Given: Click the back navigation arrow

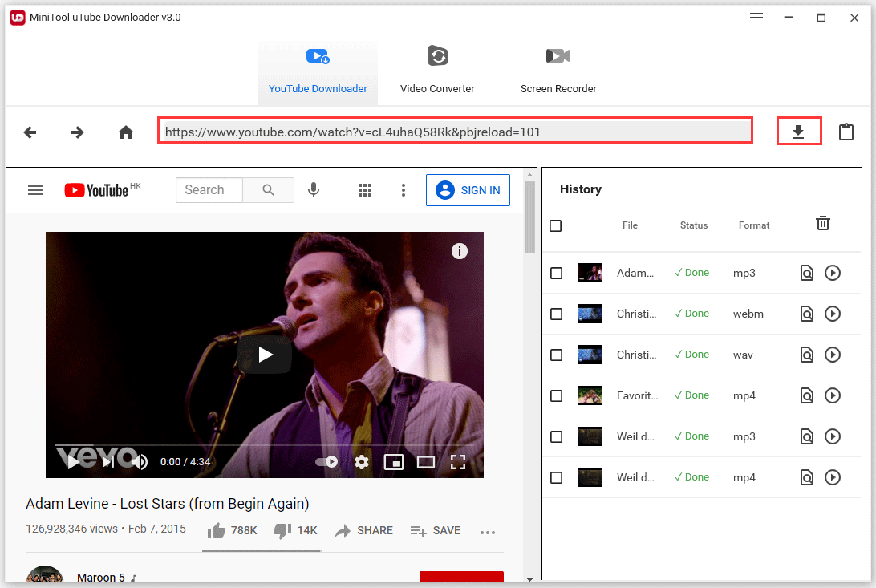Looking at the screenshot, I should click(30, 132).
